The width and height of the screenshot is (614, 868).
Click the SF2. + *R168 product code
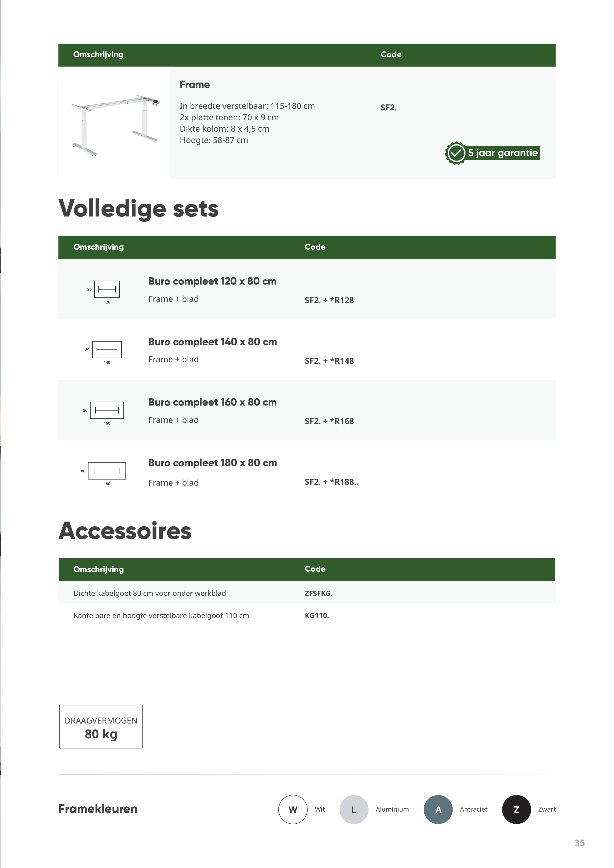[x=329, y=421]
